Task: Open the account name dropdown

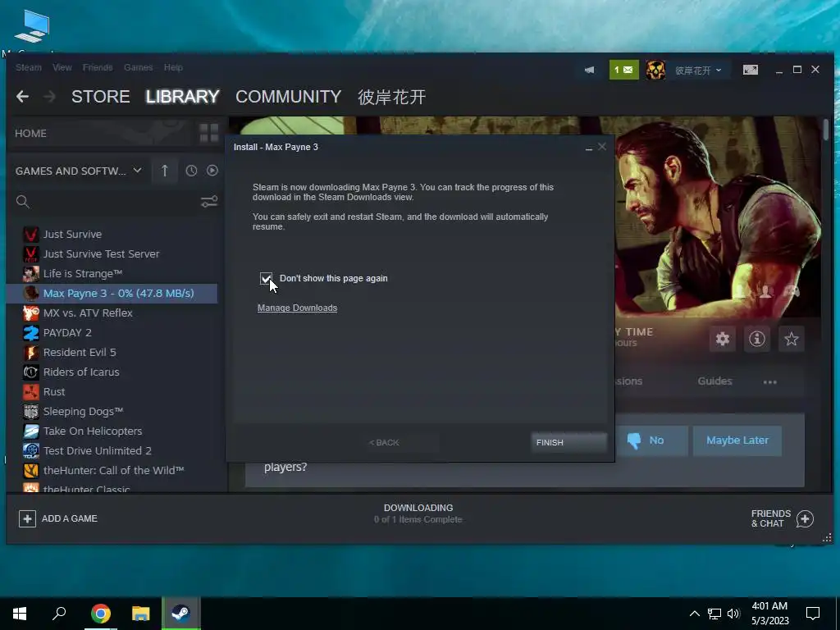Action: pyautogui.click(x=698, y=71)
